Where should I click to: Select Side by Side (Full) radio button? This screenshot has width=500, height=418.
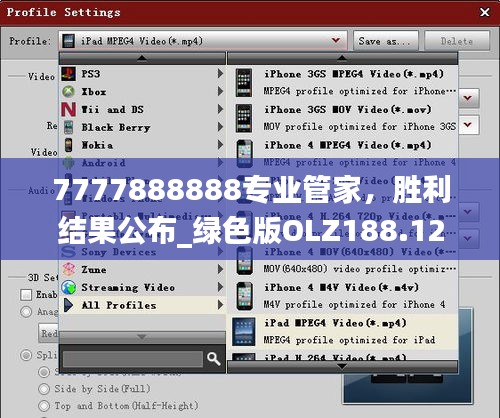[x=44, y=389]
